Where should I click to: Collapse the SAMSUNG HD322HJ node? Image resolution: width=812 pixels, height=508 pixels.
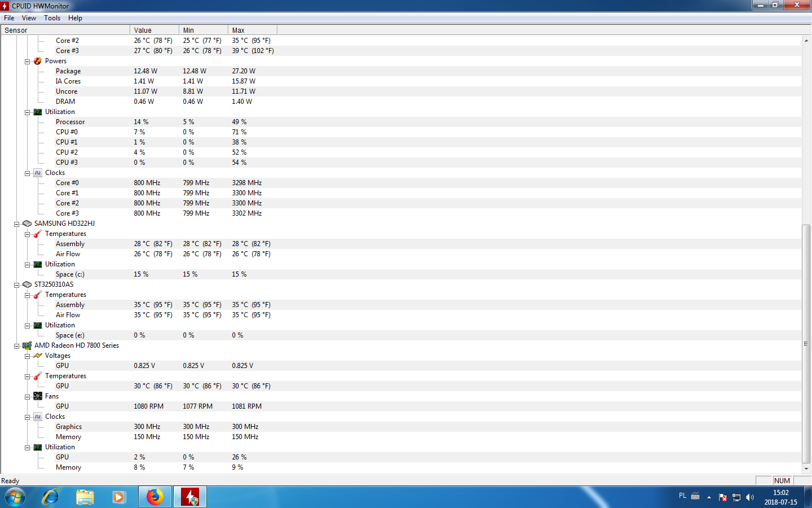point(16,224)
